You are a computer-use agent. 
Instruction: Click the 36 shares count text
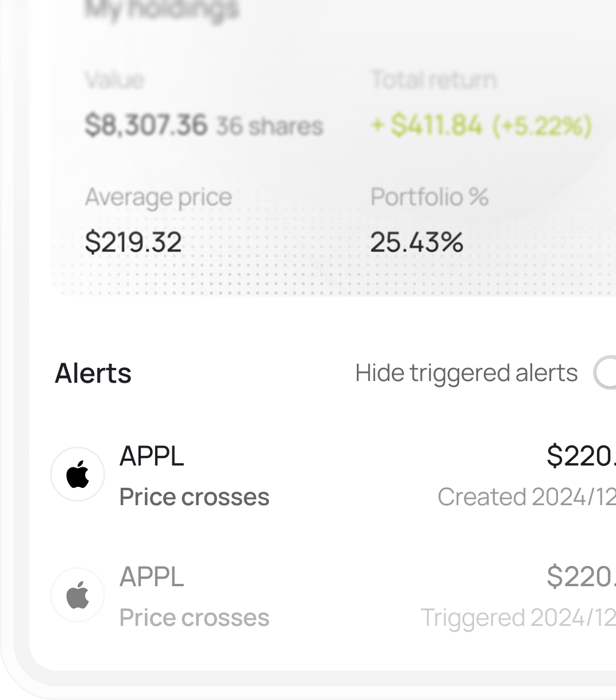[269, 126]
